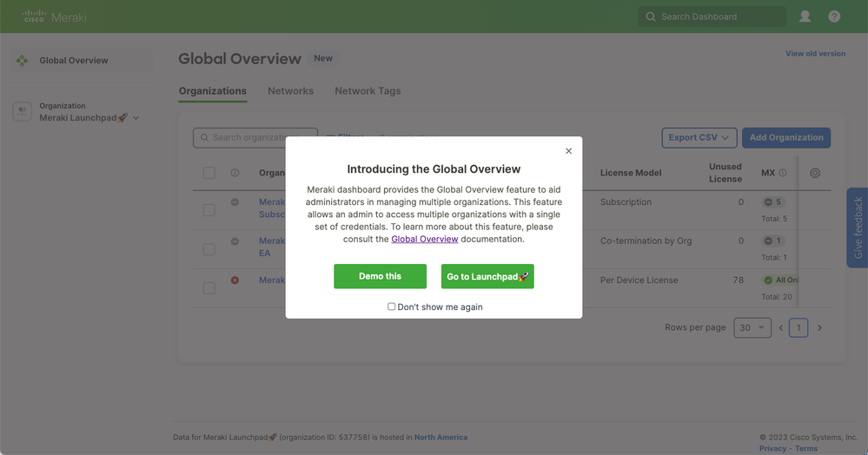The image size is (868, 455).
Task: Go to the next page arrow
Action: click(x=820, y=327)
